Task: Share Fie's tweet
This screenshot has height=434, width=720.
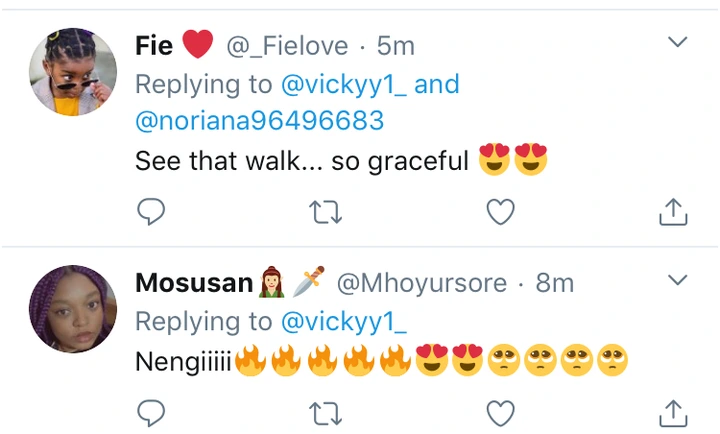Action: pyautogui.click(x=673, y=211)
